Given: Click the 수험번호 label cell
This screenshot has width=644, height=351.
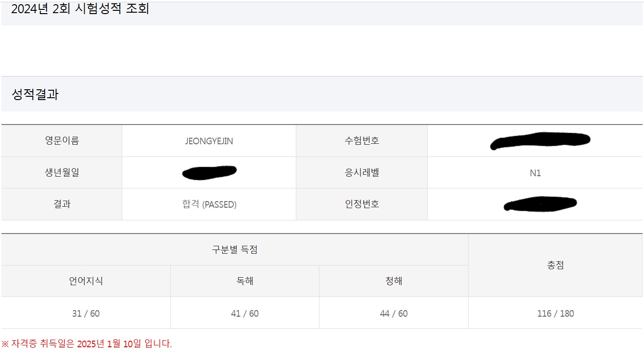Looking at the screenshot, I should tap(361, 140).
